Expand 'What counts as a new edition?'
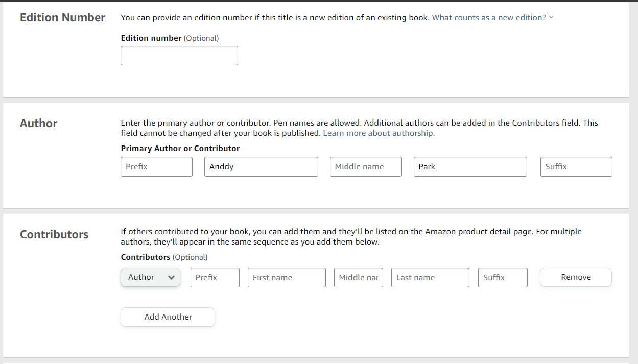Viewport: 638px width, 364px height. pos(489,18)
